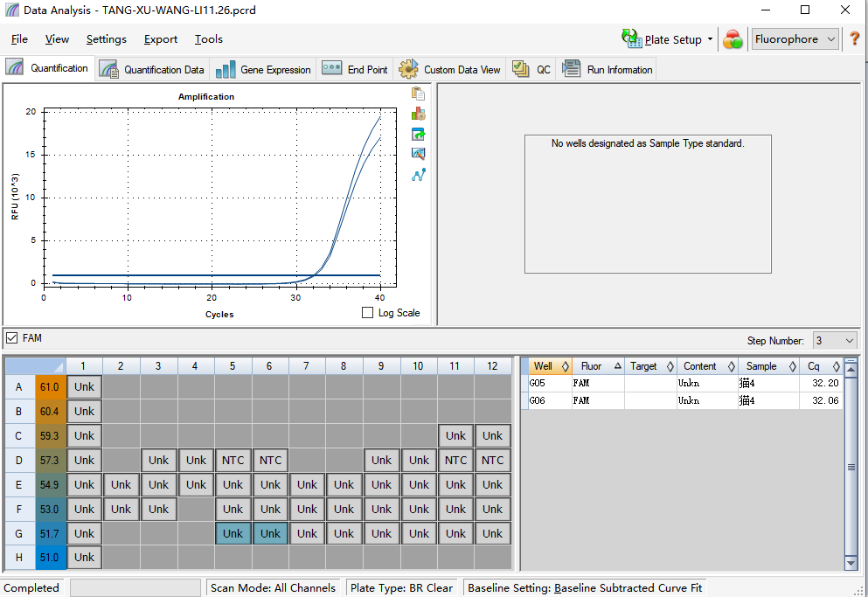The width and height of the screenshot is (868, 597).
Task: Click Plate Type: BR Clear status
Action: [x=401, y=587]
